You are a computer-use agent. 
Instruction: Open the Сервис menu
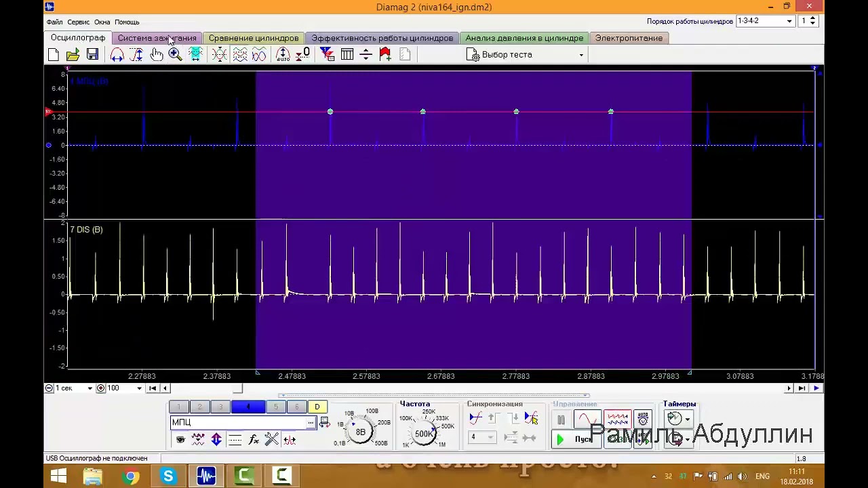coord(79,22)
